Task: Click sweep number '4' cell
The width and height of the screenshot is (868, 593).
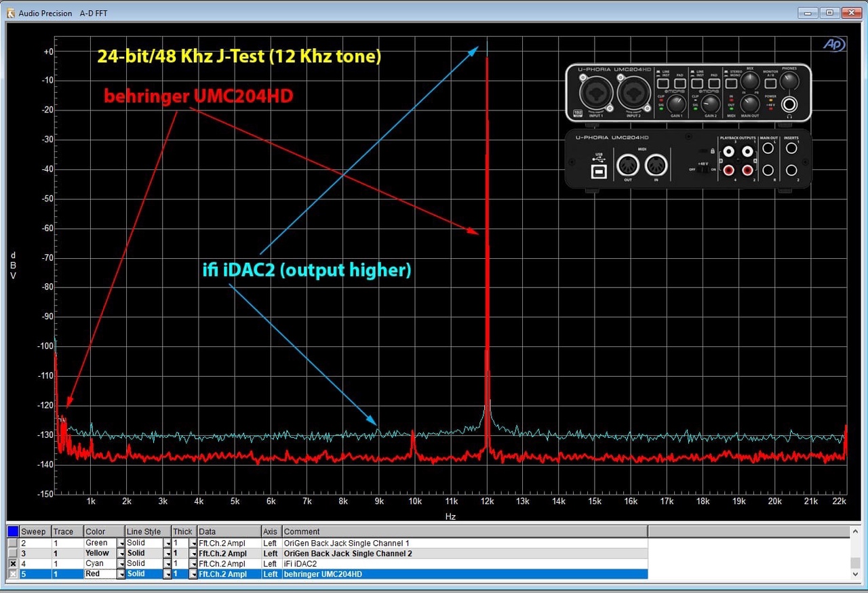Action: point(36,564)
